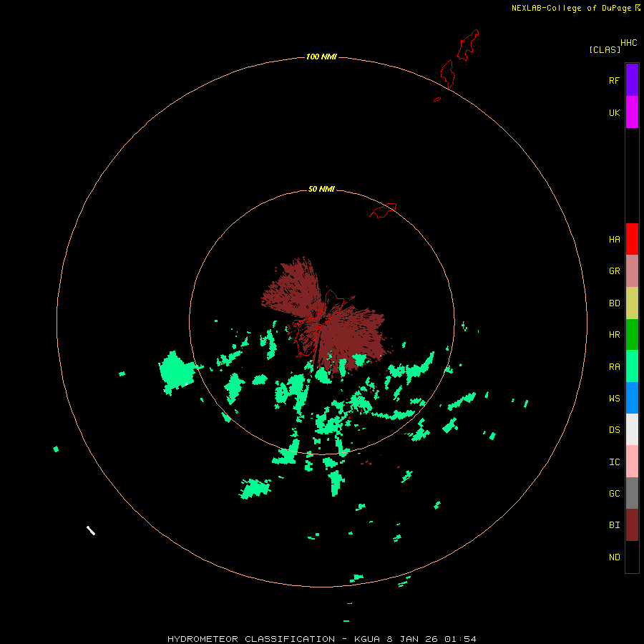This screenshot has width=644, height=644.
Task: Click the WS legend label
Action: [x=614, y=398]
